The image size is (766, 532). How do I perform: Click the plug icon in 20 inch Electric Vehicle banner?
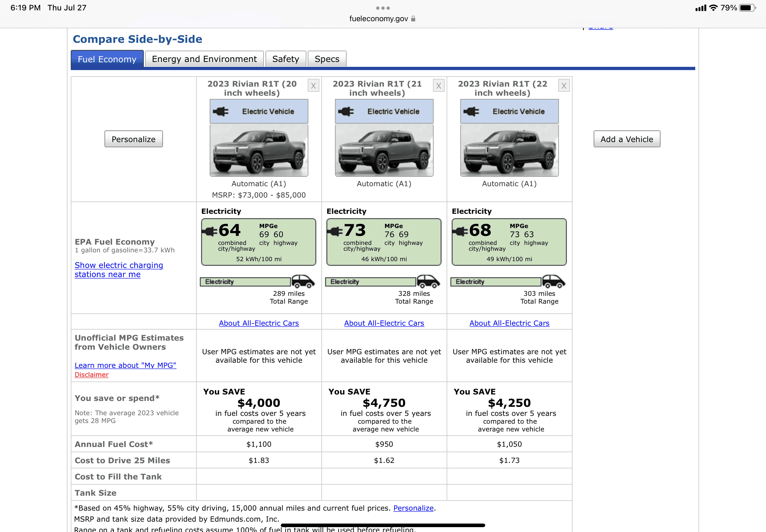coord(221,111)
